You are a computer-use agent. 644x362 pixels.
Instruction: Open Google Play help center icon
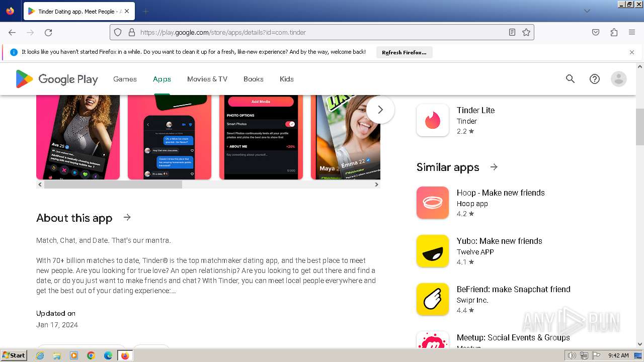pos(595,79)
